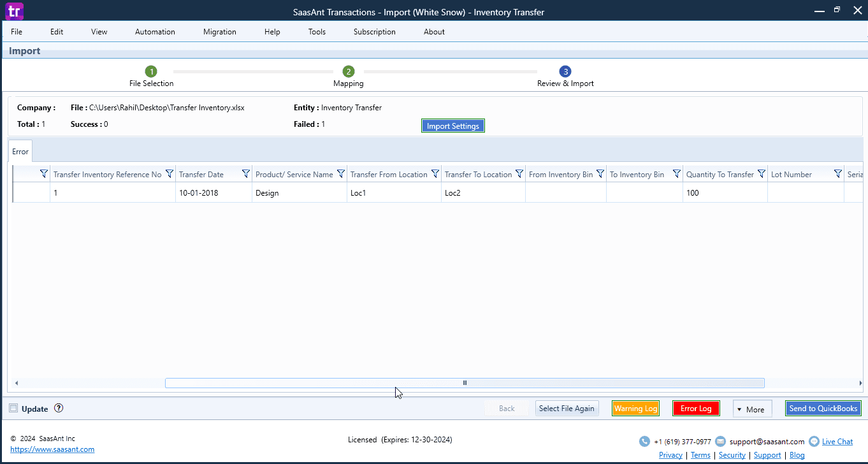Screen dimensions: 868x464
Task: Filter the Transfer To Location column
Action: 519,174
